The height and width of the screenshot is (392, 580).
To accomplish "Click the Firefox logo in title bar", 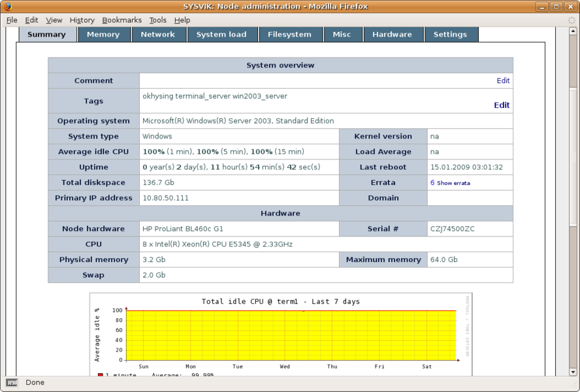I will click(7, 7).
